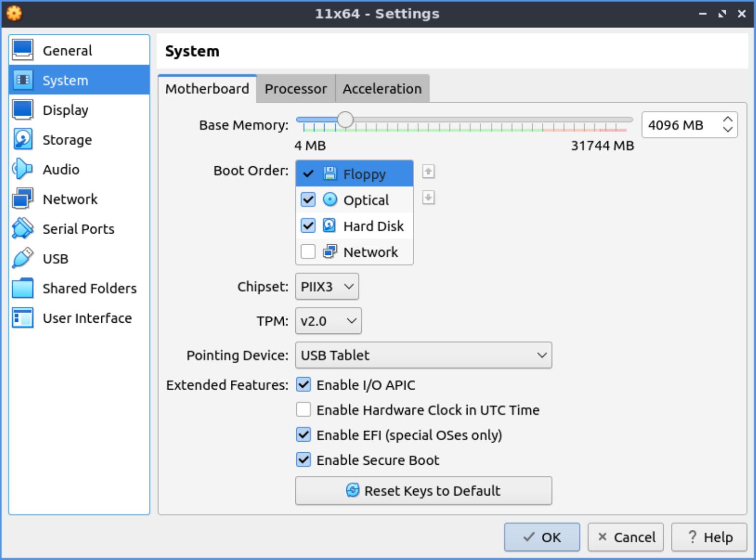Open the Storage settings section
The image size is (756, 560).
[x=67, y=139]
